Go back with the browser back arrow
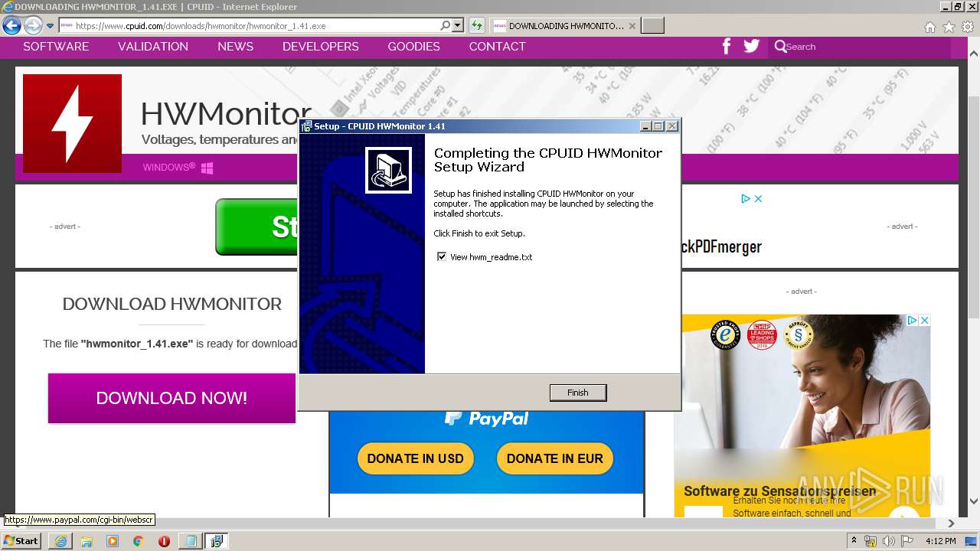Viewport: 980px width, 551px height. (11, 26)
